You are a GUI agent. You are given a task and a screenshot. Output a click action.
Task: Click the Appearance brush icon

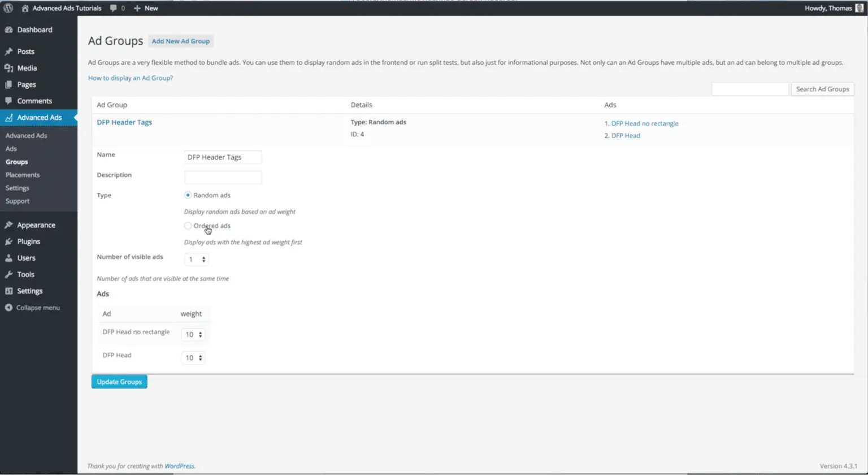pos(8,225)
